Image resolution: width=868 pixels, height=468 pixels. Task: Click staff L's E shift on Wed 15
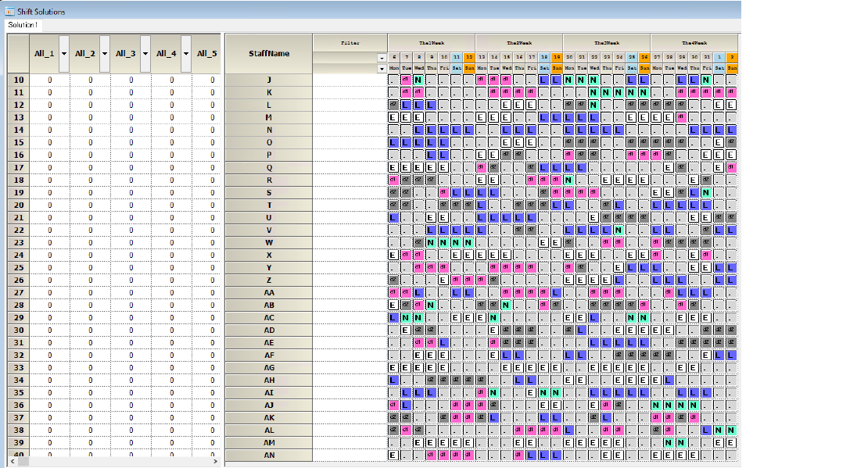coord(506,105)
